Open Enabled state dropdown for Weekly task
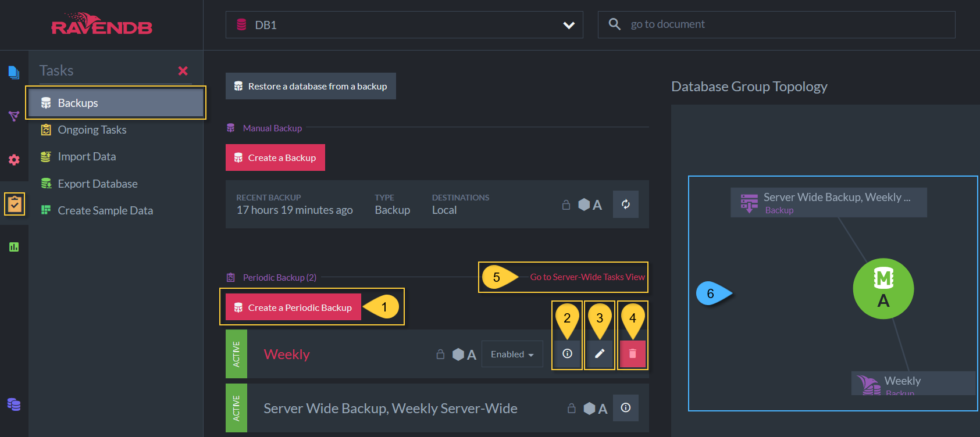The height and width of the screenshot is (437, 980). (x=512, y=354)
